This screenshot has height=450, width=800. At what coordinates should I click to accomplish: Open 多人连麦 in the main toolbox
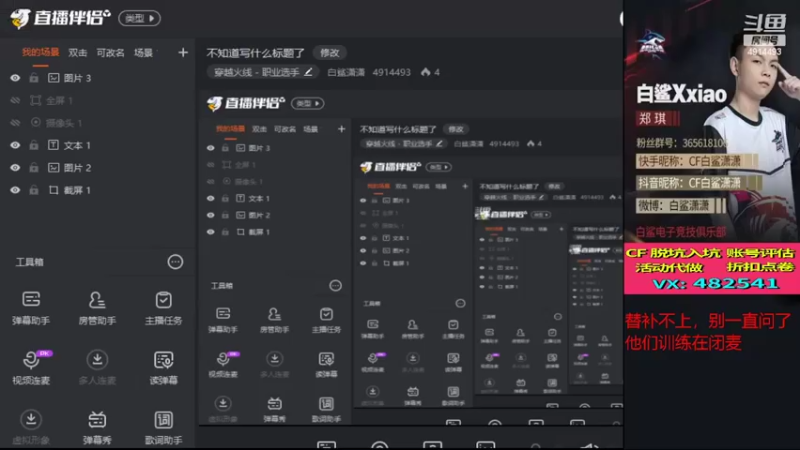(97, 367)
